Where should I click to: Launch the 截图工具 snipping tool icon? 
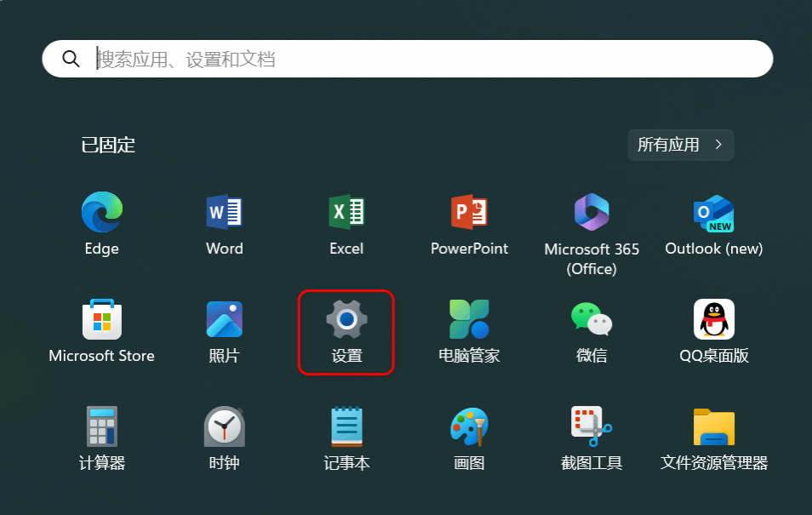(x=592, y=426)
